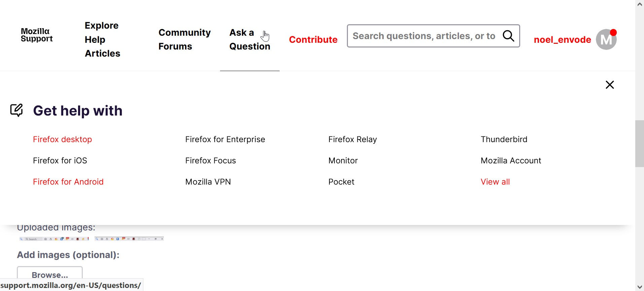Click the View all products link
The image size is (644, 291).
point(495,182)
